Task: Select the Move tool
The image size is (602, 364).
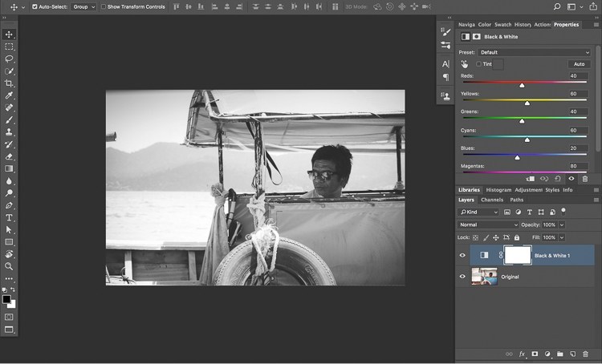Action: tap(9, 34)
